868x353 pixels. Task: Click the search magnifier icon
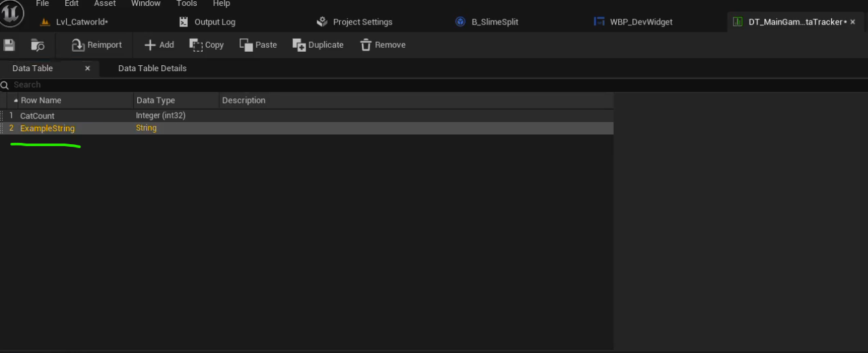5,85
